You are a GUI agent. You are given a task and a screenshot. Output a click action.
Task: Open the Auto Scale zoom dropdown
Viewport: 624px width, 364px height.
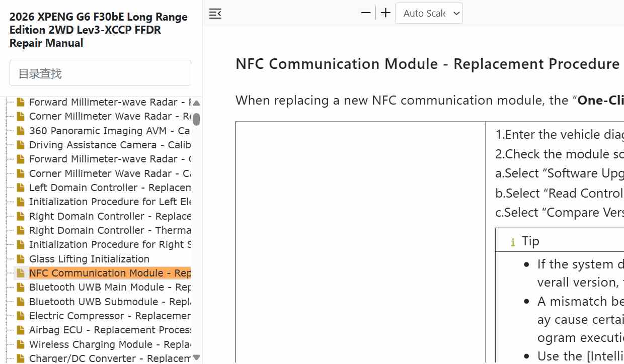pyautogui.click(x=429, y=13)
